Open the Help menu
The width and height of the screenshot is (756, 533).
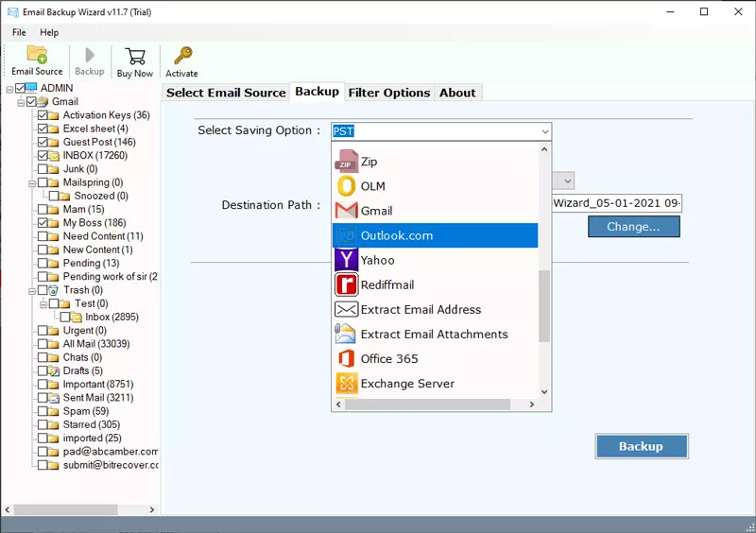click(49, 32)
